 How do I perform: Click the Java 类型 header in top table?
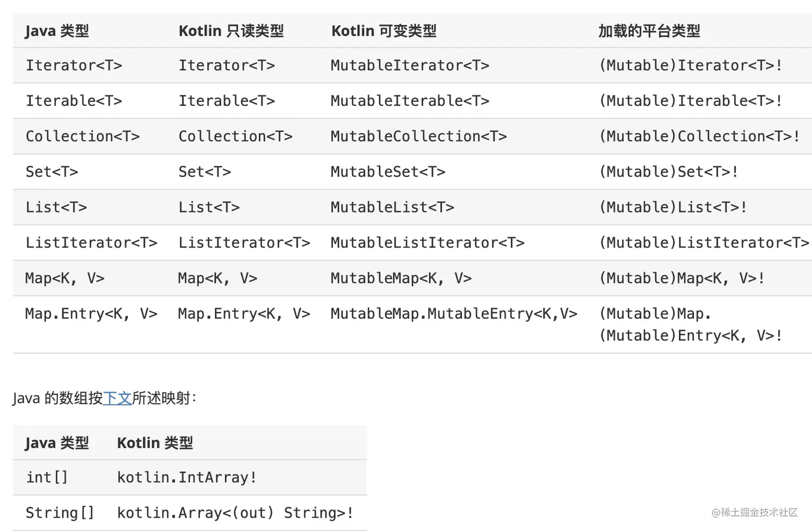click(x=57, y=31)
